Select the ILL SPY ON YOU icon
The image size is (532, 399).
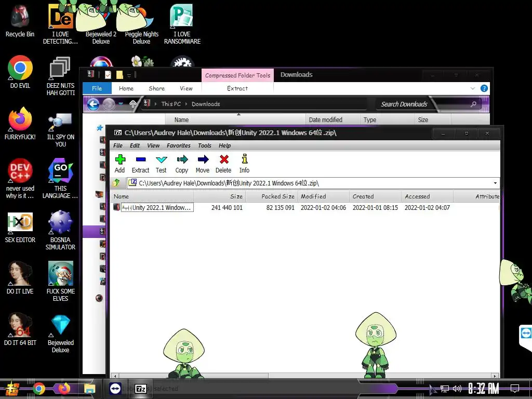pyautogui.click(x=60, y=129)
